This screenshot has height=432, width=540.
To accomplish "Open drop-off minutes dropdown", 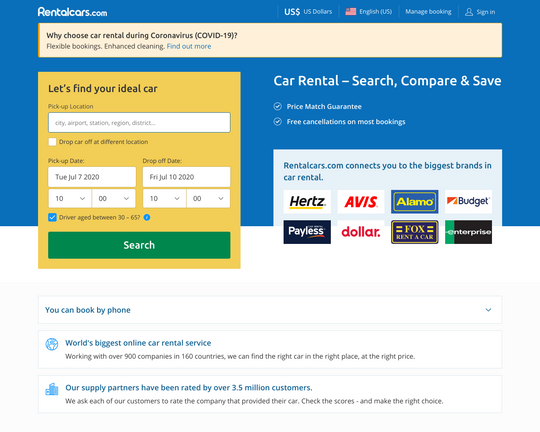I will pyautogui.click(x=208, y=198).
